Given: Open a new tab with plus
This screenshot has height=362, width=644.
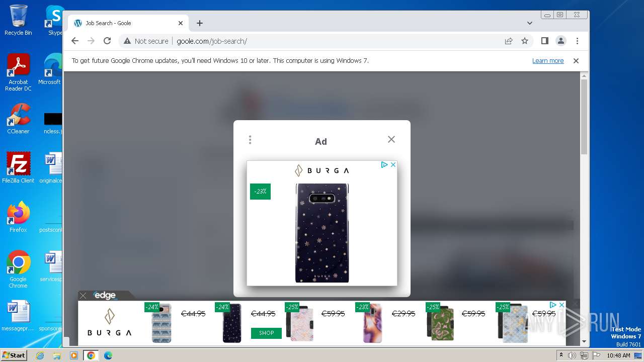Looking at the screenshot, I should (x=200, y=23).
